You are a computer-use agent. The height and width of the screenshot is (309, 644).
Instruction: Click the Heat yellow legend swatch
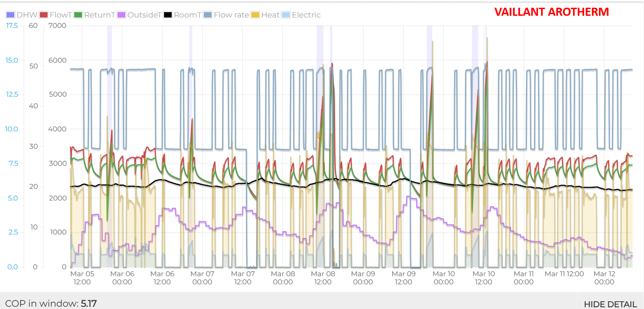coord(255,15)
